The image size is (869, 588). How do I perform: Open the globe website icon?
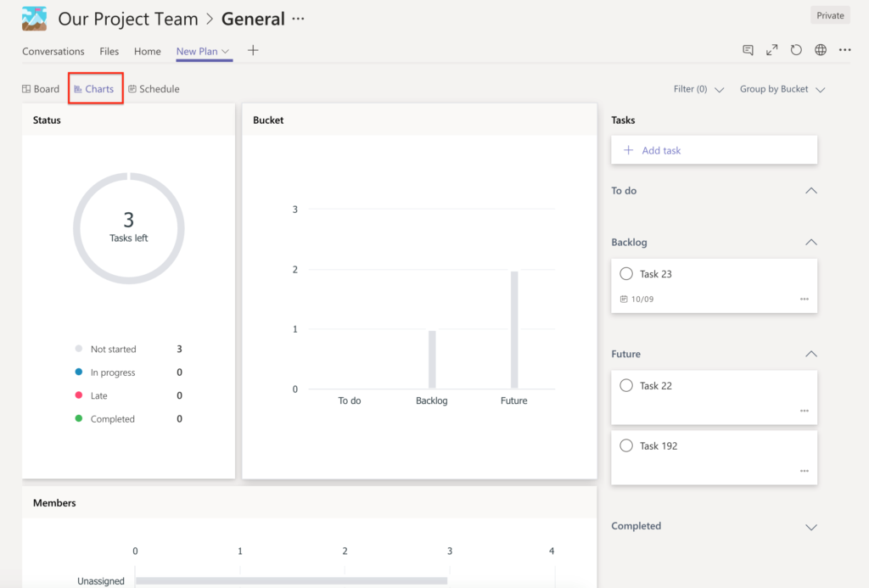coord(821,50)
